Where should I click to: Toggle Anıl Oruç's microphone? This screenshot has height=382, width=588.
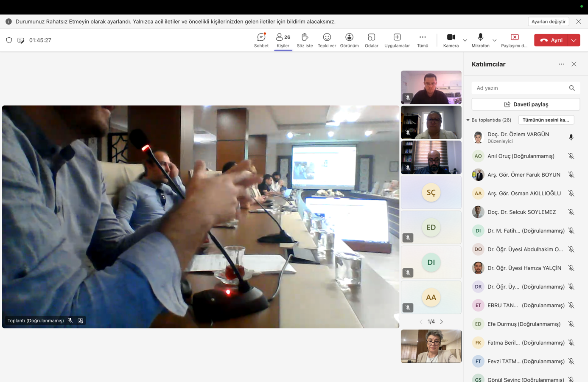pos(571,156)
